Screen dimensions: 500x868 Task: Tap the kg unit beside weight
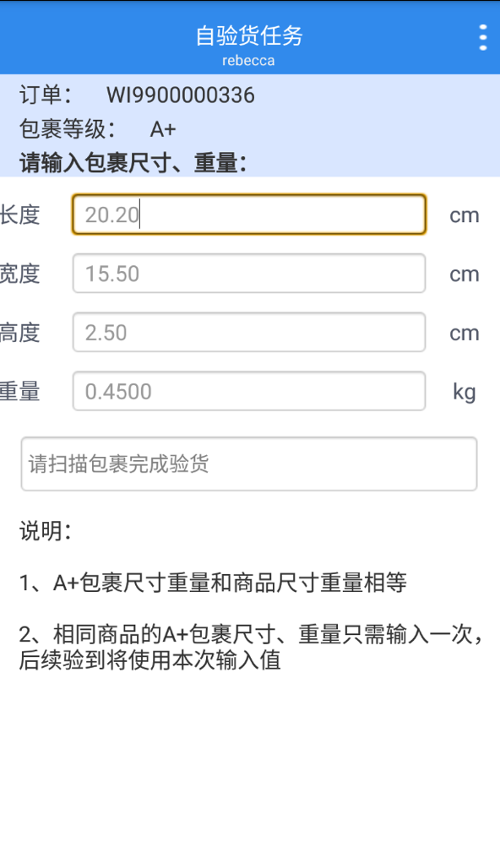click(464, 393)
